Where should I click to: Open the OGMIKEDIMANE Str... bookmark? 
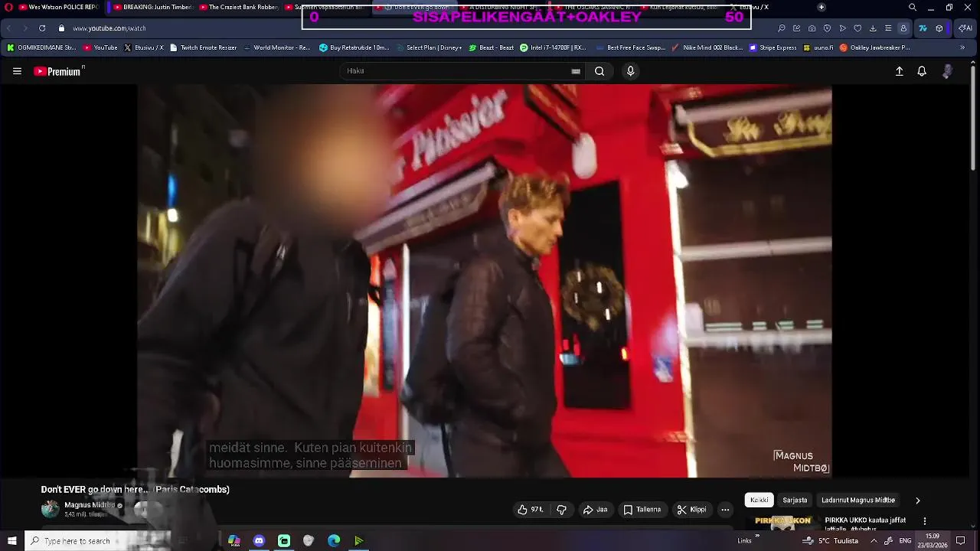(x=41, y=47)
